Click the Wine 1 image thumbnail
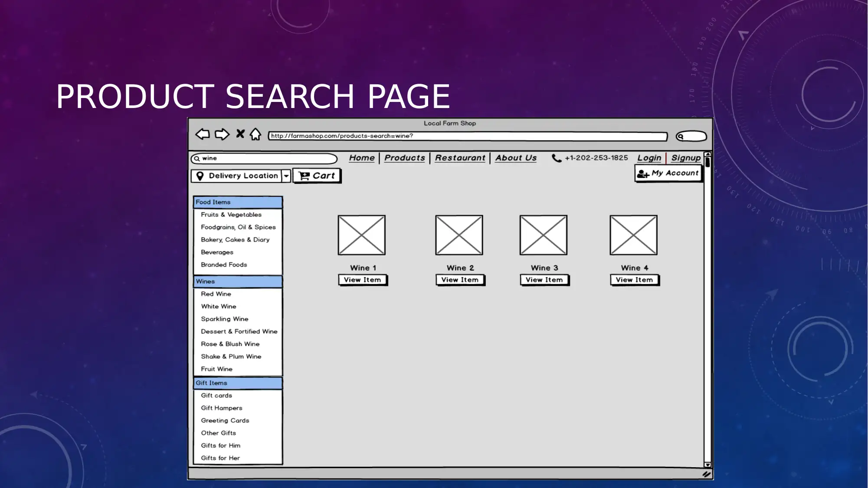 362,235
